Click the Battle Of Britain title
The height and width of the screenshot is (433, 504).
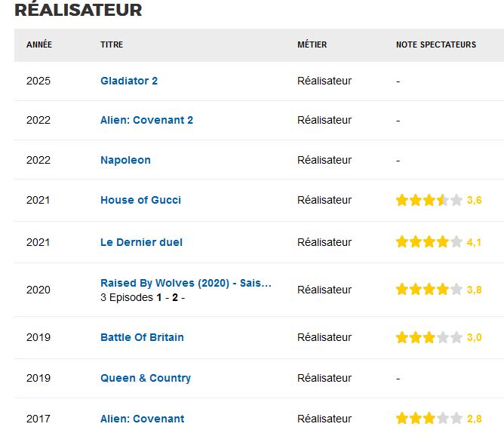142,337
